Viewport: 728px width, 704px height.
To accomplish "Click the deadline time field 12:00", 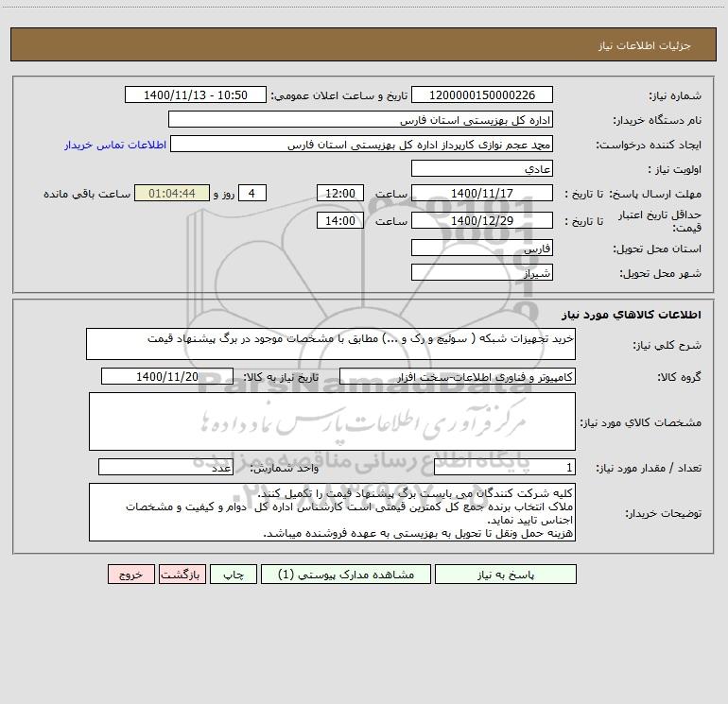I will point(339,193).
